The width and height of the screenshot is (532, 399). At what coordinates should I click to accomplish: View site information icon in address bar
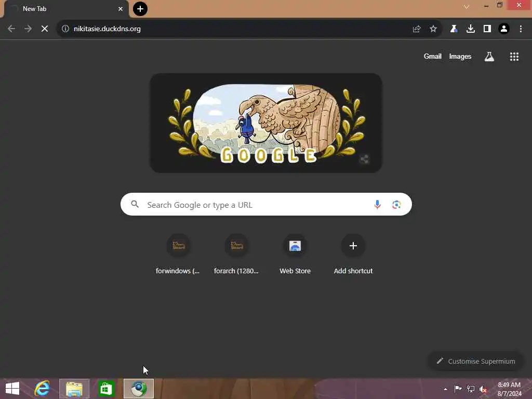pyautogui.click(x=65, y=29)
